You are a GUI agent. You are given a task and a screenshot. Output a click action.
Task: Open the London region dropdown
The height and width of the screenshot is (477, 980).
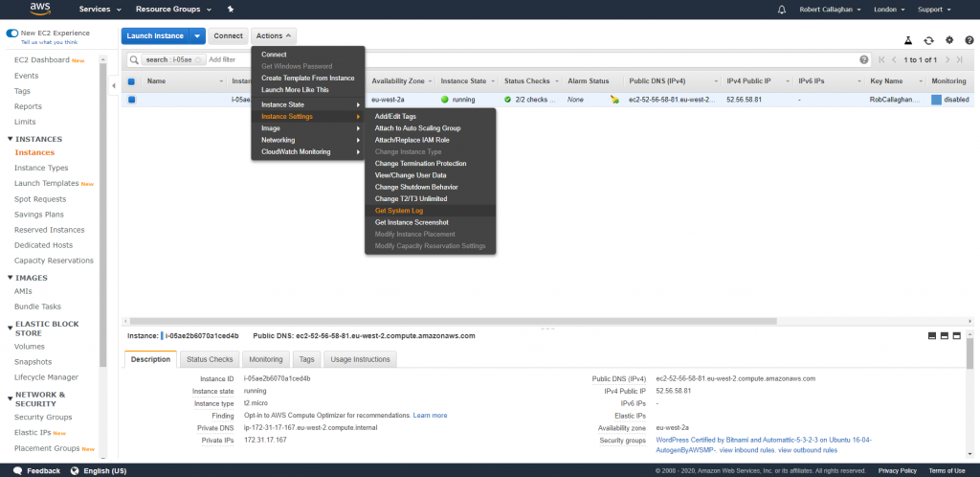click(890, 10)
